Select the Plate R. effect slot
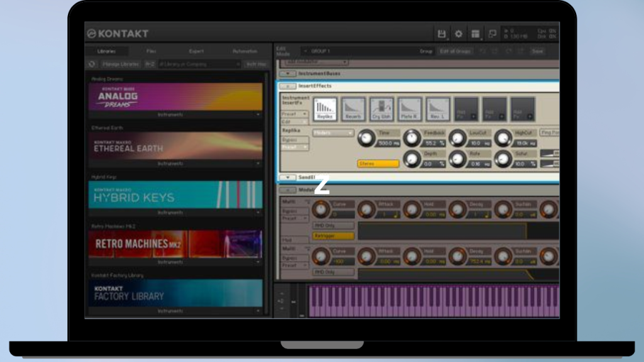 pyautogui.click(x=409, y=109)
